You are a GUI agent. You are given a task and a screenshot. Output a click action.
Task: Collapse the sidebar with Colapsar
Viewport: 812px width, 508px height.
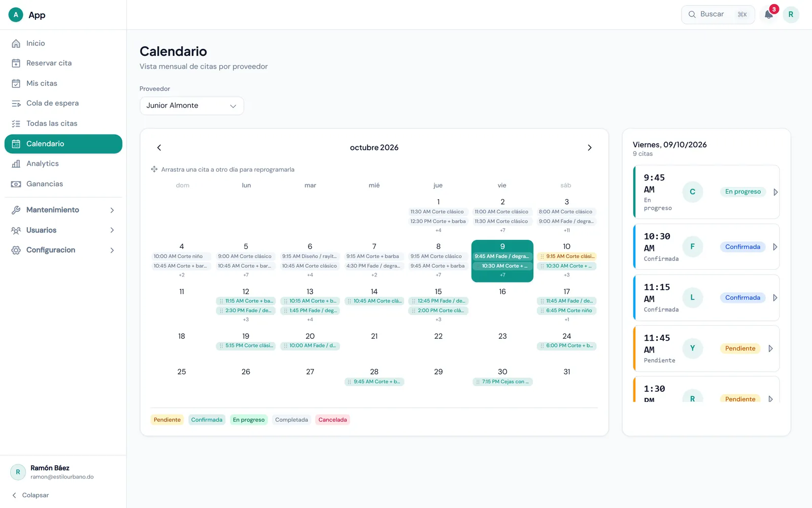coord(30,495)
